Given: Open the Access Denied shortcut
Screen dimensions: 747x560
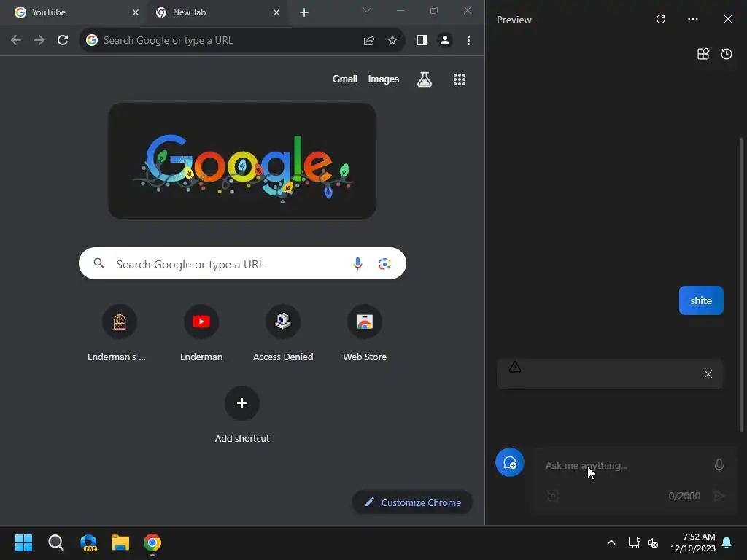Looking at the screenshot, I should 283,333.
